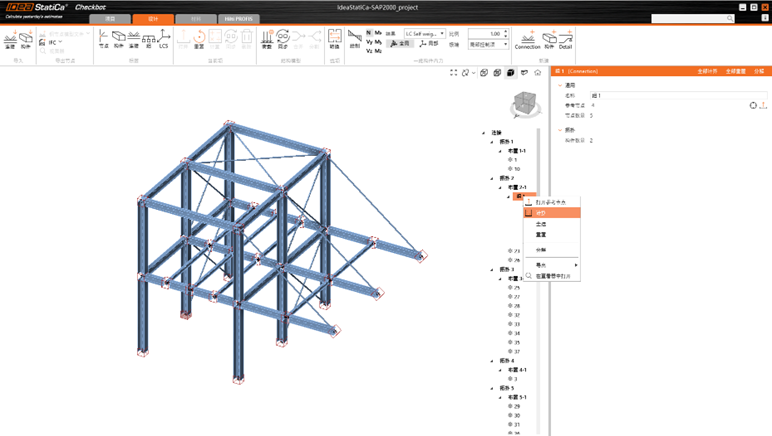Collapse the 通用 section in properties panel
This screenshot has width=772, height=436.
click(560, 86)
